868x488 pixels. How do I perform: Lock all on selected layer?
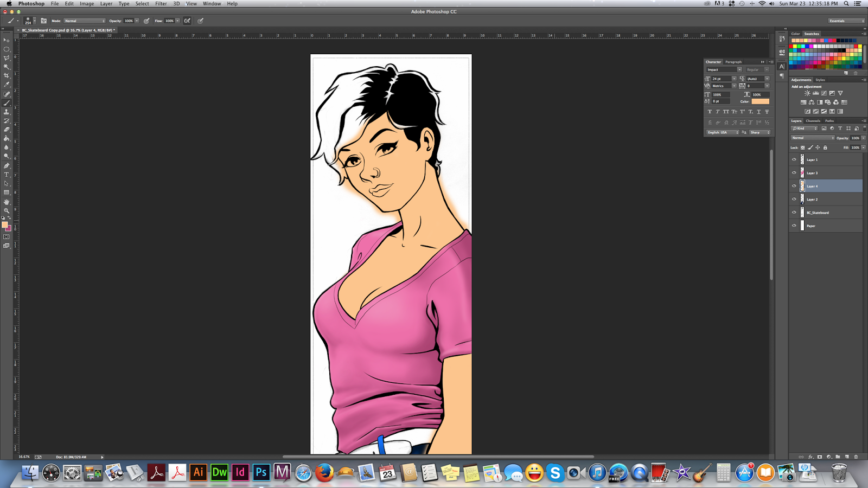coord(825,147)
